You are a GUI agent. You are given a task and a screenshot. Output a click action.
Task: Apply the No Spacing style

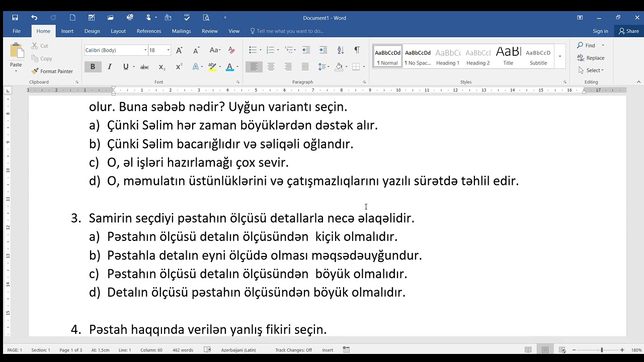coord(418,56)
